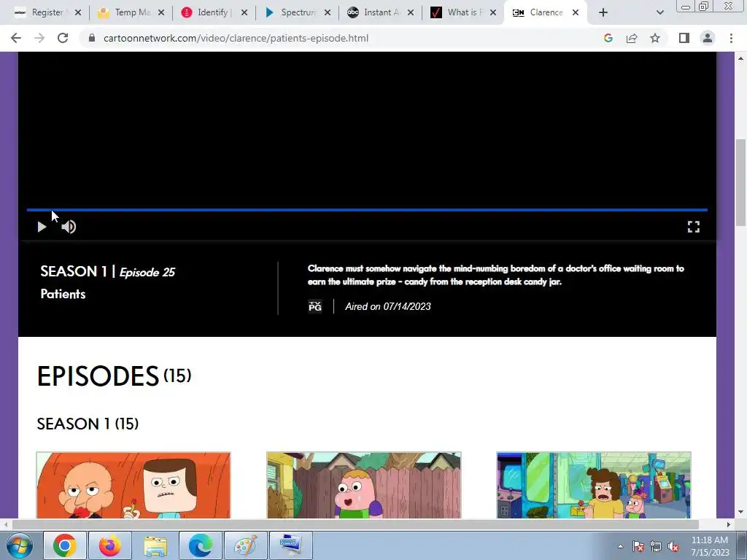Open the Google icon in the address bar
747x560 pixels.
(608, 38)
